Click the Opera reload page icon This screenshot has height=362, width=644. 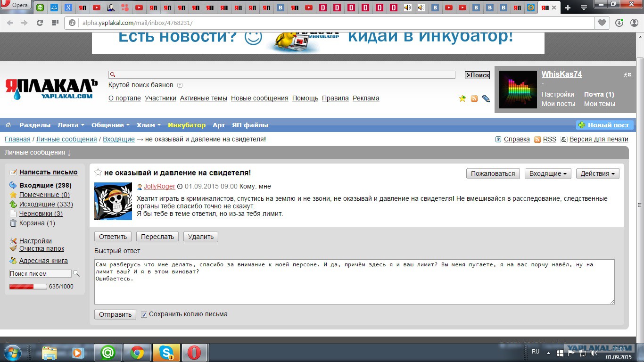tap(40, 23)
